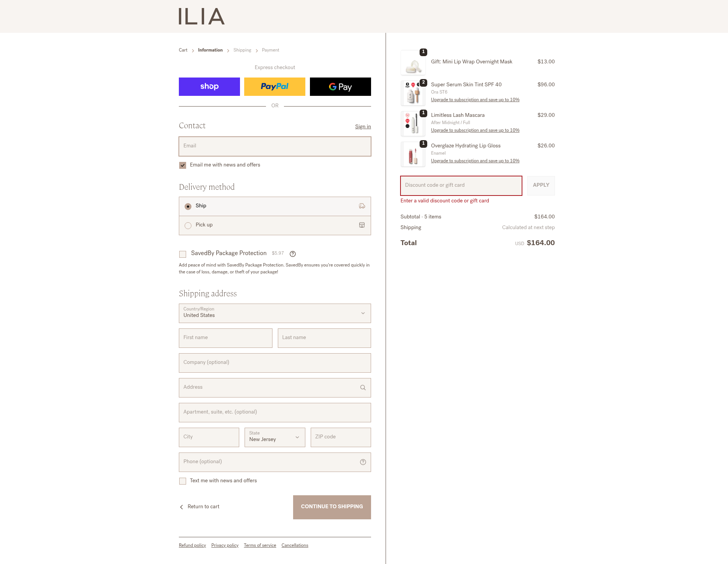Image resolution: width=728 pixels, height=564 pixels.
Task: Check Text me with news and offers
Action: (183, 481)
